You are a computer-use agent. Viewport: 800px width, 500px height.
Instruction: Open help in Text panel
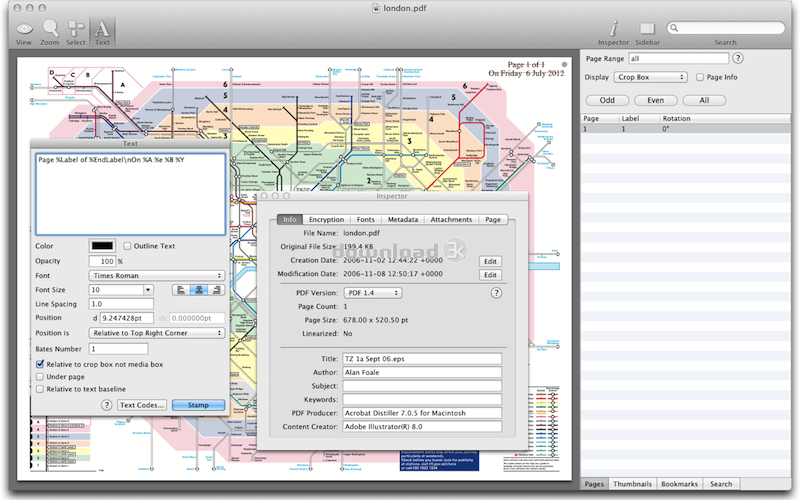click(106, 405)
